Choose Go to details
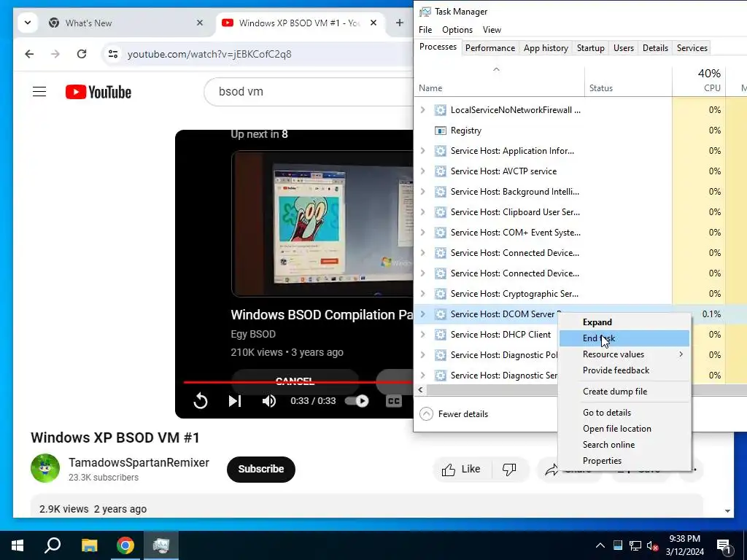Viewport: 747px width, 560px height. tap(624, 413)
